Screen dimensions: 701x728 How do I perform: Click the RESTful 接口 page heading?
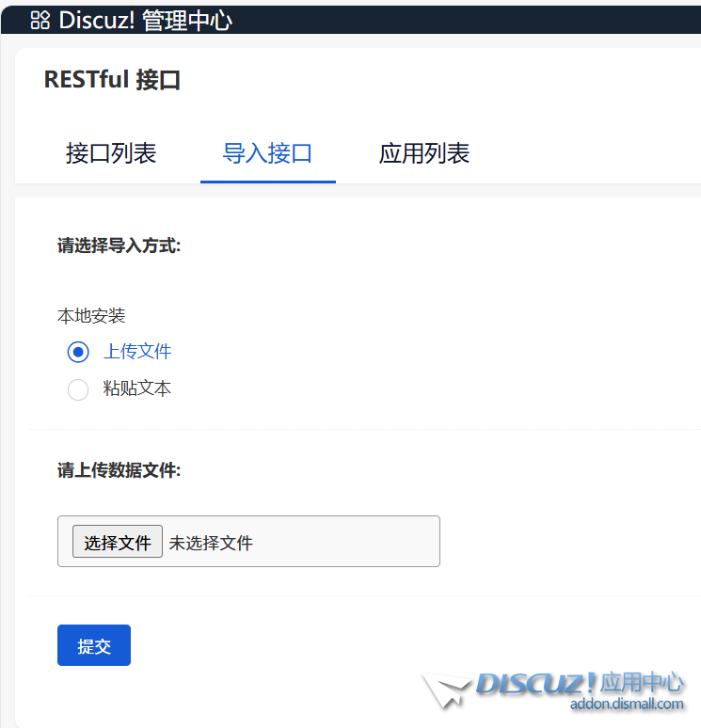click(x=112, y=80)
